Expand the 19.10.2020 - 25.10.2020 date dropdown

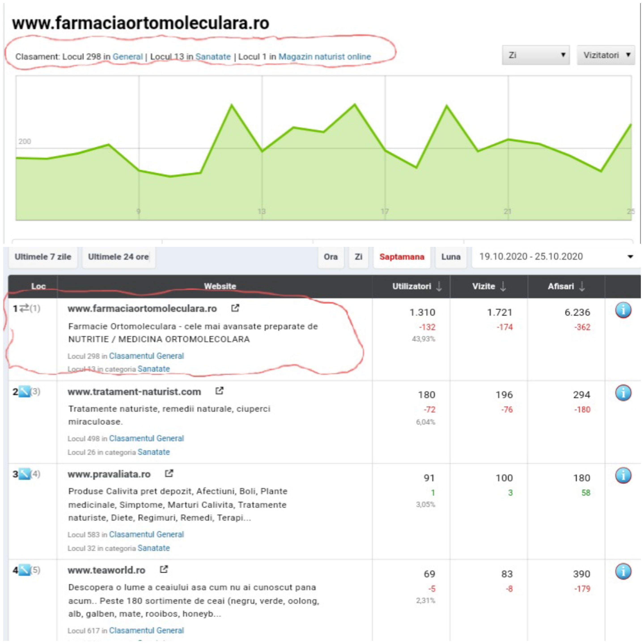[x=556, y=257]
